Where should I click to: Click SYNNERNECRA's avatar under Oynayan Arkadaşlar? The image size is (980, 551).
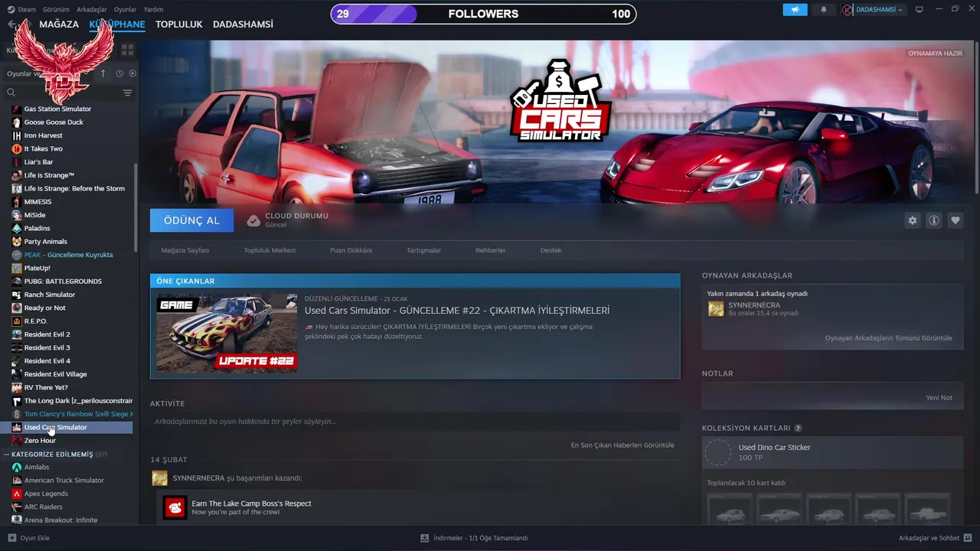[716, 308]
